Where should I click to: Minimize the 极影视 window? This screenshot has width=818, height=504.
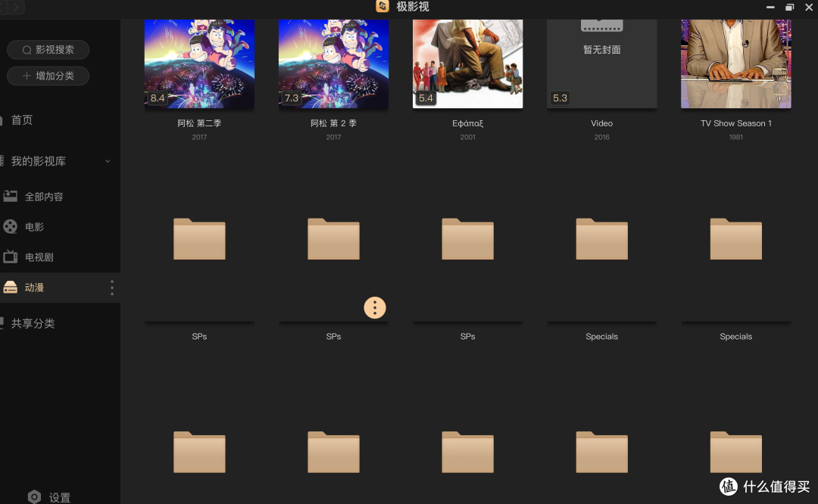(770, 8)
